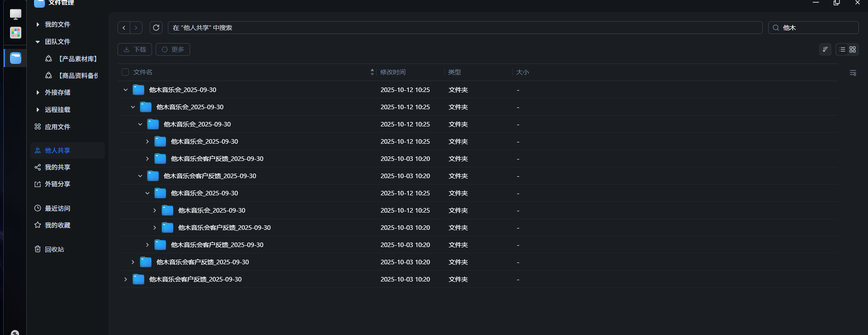Open Recycle Bin (回收站) in sidebar

pyautogui.click(x=54, y=249)
